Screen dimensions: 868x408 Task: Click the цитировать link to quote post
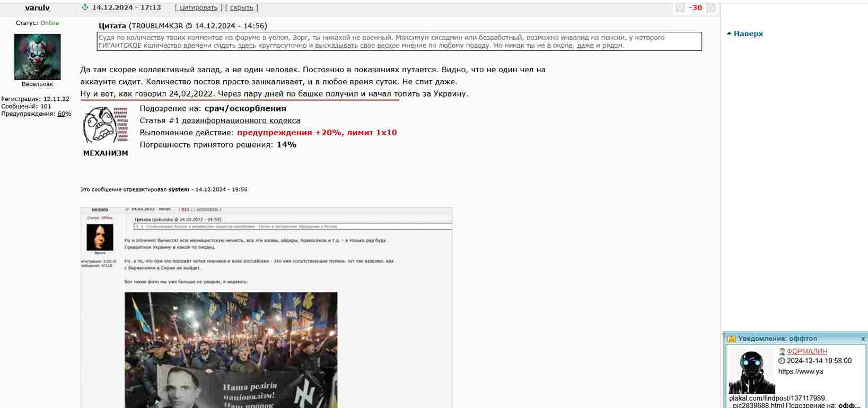(x=199, y=7)
